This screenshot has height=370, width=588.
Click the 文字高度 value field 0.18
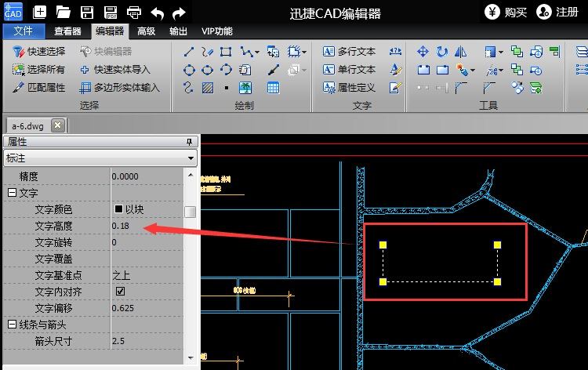point(149,226)
